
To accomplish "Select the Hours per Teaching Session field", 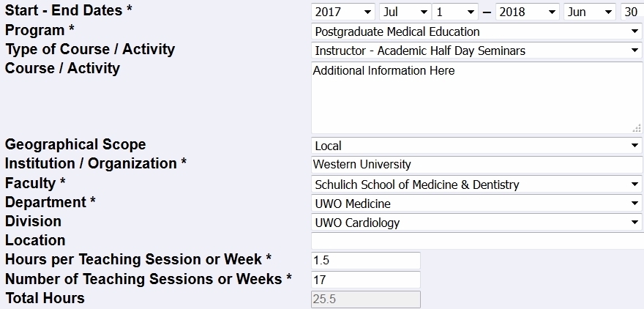I will pyautogui.click(x=366, y=261).
